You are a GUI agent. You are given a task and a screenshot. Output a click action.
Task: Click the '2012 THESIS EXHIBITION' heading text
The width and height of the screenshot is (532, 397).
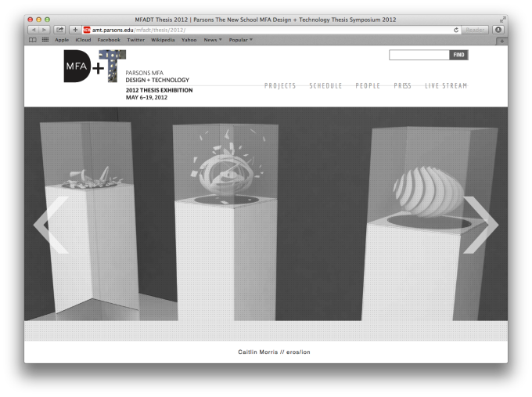pos(159,90)
